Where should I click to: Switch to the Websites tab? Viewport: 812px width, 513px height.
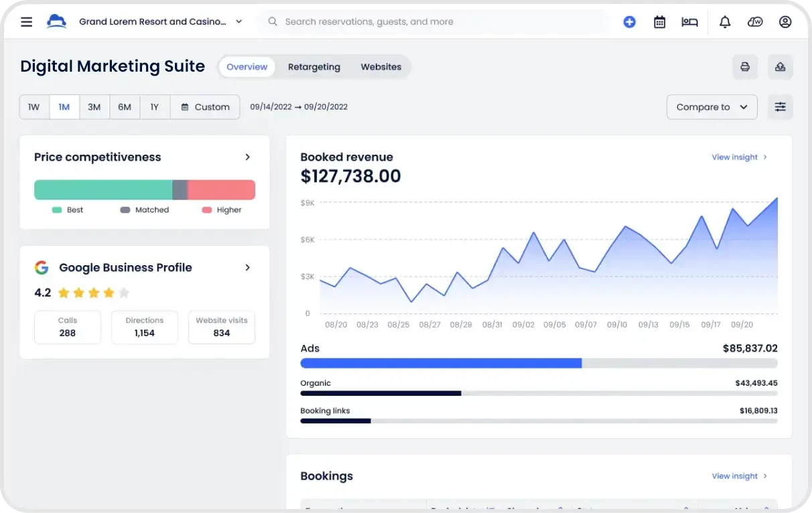tap(381, 67)
